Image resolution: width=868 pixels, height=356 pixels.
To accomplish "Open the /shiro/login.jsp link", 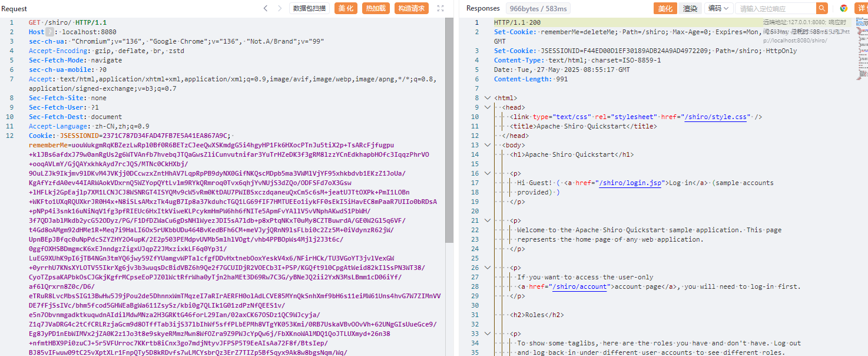I will point(629,183).
